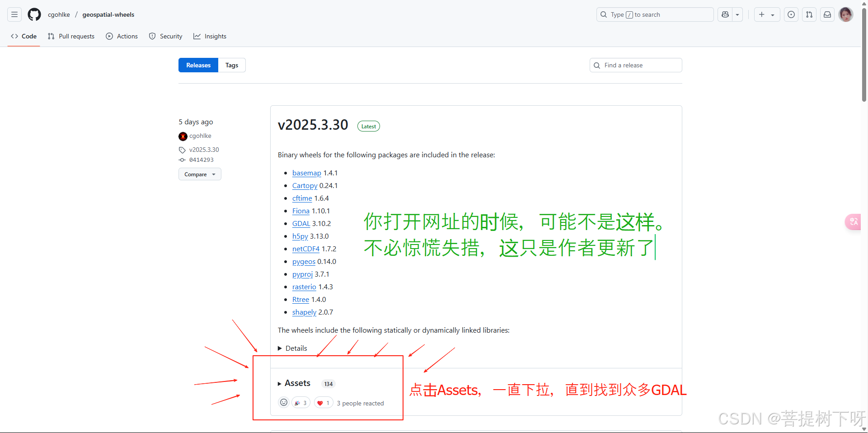Image resolution: width=868 pixels, height=433 pixels.
Task: Switch to the Insights tab
Action: point(210,36)
